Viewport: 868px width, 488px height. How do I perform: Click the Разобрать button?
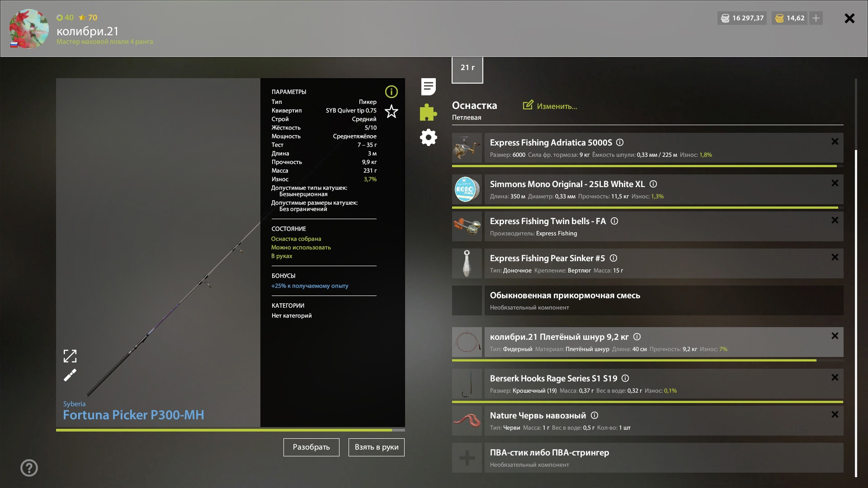[x=311, y=447]
